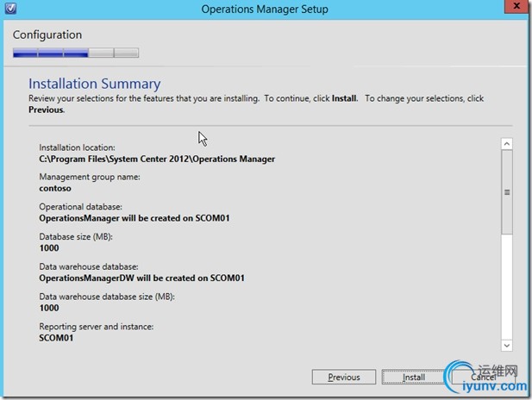Click the Reporting server value SCOM01
Viewport: 532px width, 400px height.
click(56, 338)
